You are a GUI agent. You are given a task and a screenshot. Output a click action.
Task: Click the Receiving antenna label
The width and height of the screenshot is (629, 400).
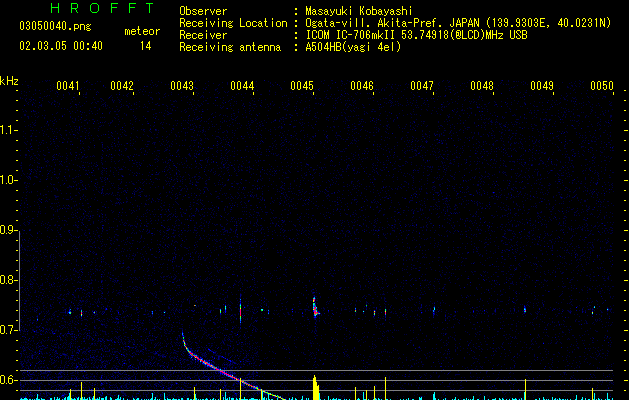[230, 47]
